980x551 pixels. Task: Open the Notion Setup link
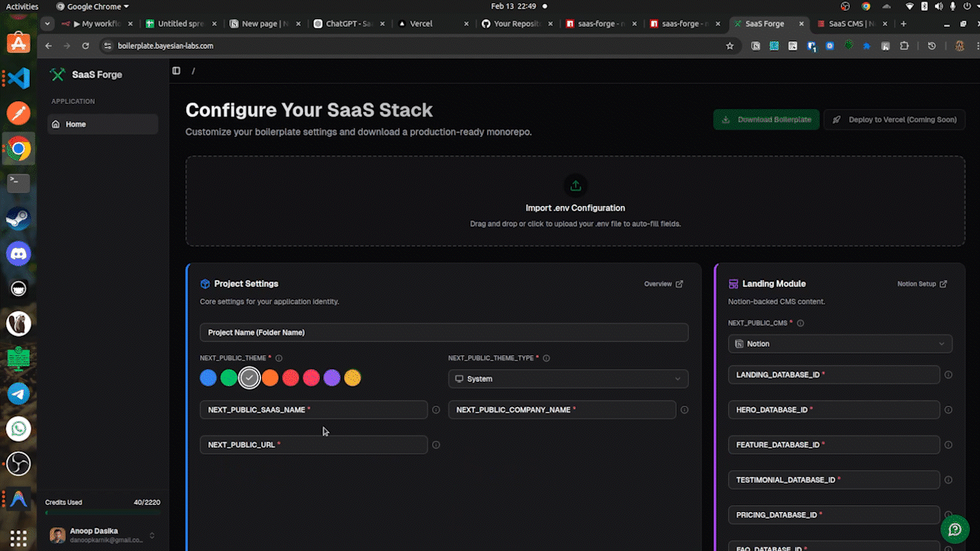922,284
